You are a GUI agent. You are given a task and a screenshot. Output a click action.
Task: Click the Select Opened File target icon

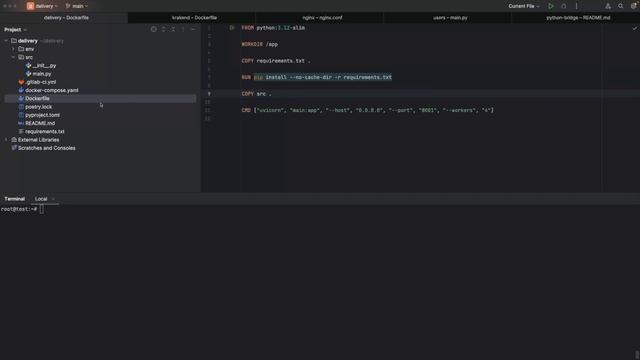(x=153, y=29)
